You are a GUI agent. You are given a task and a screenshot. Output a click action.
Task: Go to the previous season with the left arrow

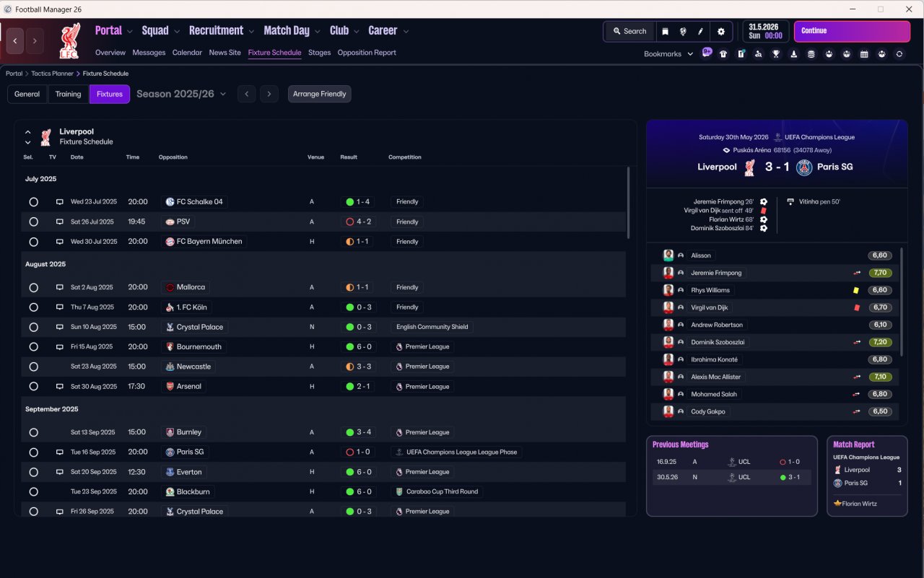pos(246,95)
